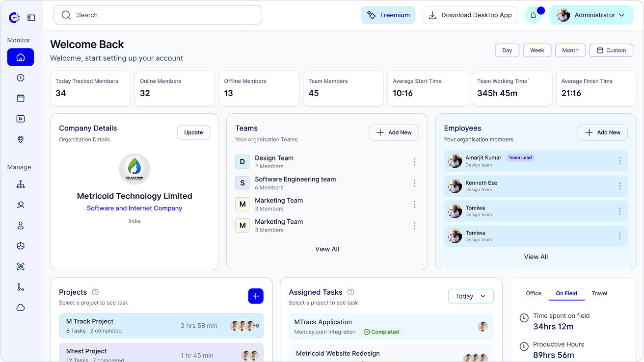Viewport: 644px width, 362px height.
Task: Open the Metricoid Website Redesign task
Action: point(391,353)
